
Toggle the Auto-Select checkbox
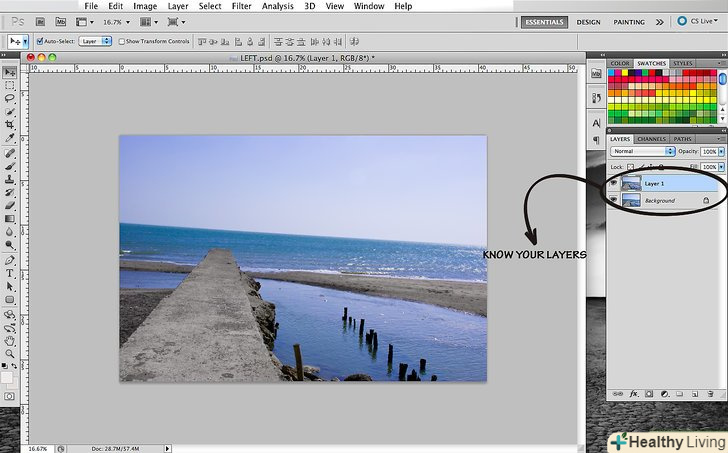(39, 41)
